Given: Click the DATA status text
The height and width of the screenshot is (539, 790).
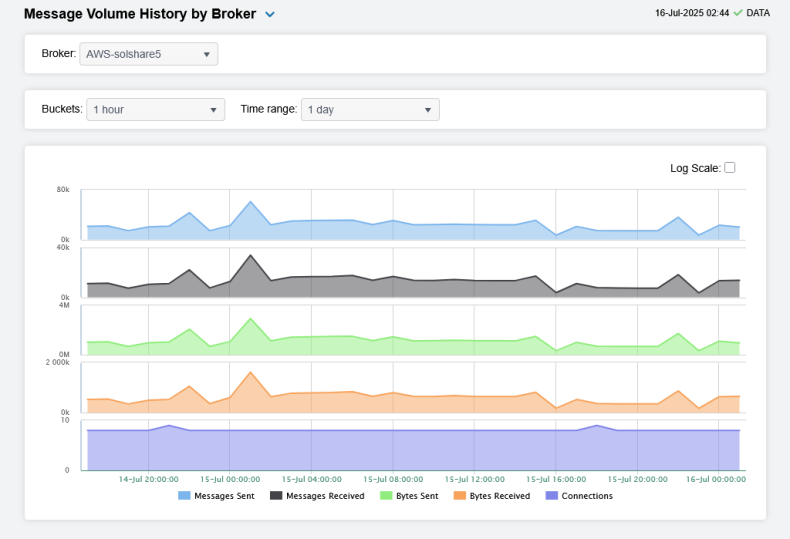Looking at the screenshot, I should coord(758,13).
